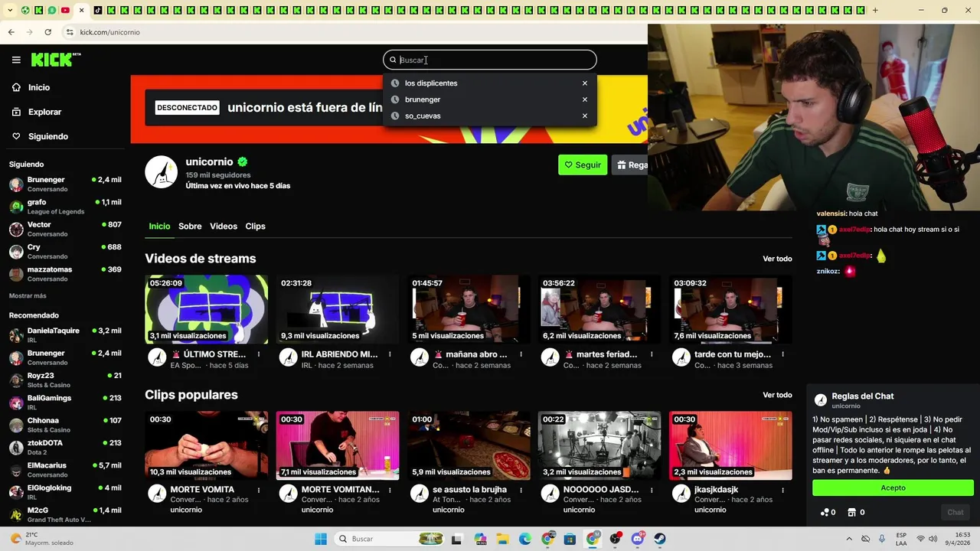Reload the page in browser
This screenshot has width=980, height=551.
[x=47, y=32]
